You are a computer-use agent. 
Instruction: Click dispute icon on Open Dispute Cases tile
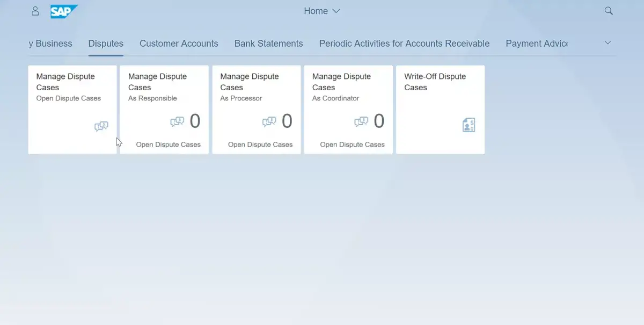point(101,127)
